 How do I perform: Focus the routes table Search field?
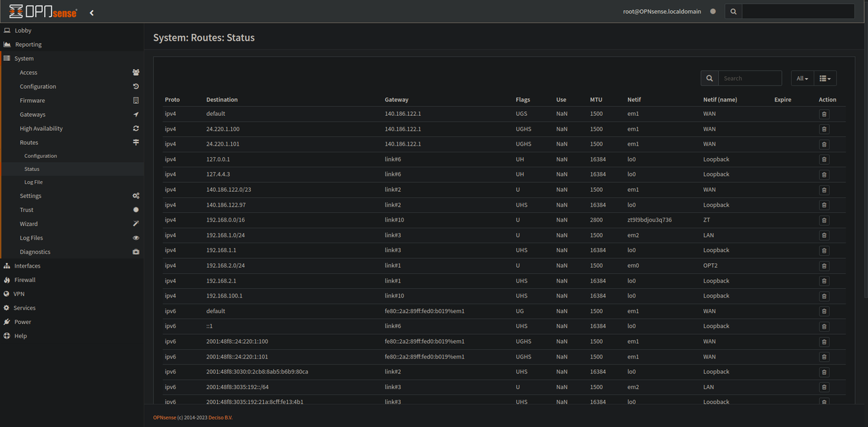click(750, 78)
